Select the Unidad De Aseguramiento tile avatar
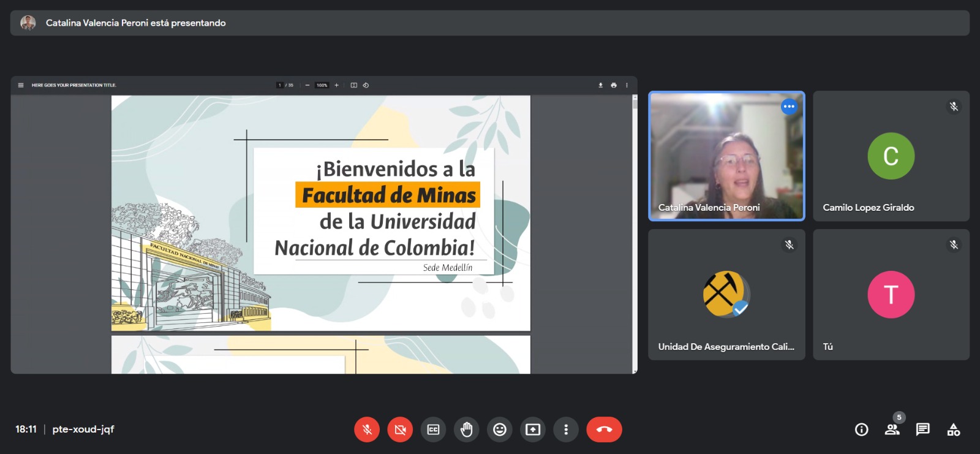980x454 pixels. 726,294
